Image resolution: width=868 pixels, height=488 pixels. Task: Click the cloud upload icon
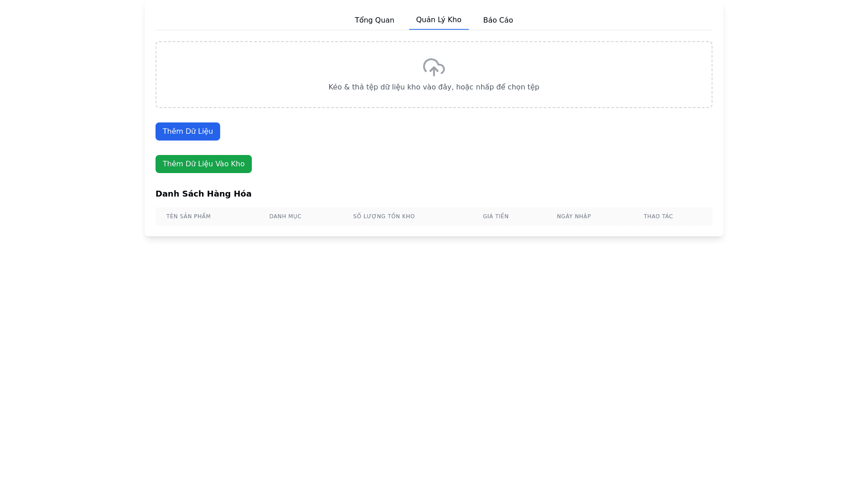click(434, 67)
